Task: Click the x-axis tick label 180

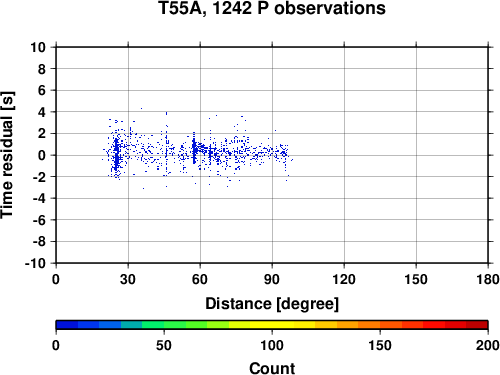Action: tap(488, 279)
